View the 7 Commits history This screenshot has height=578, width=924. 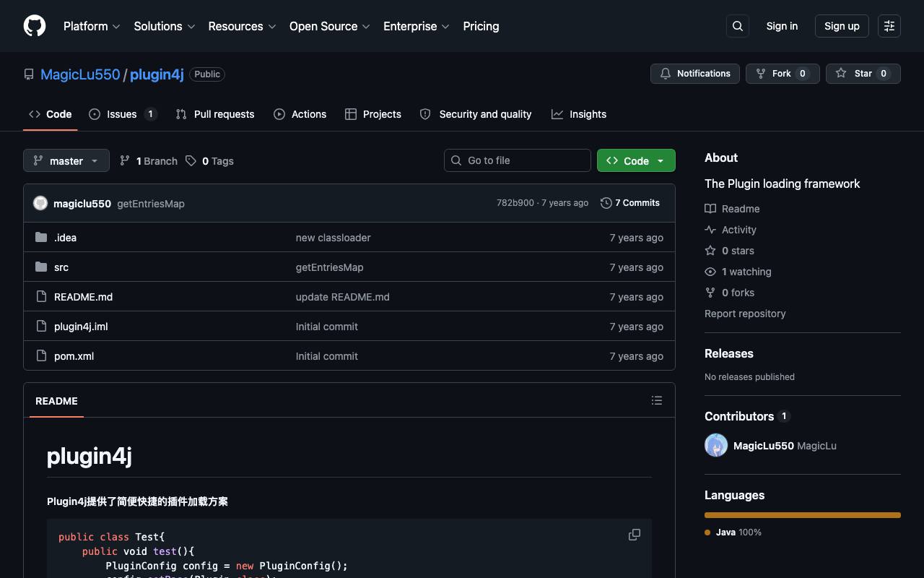point(630,203)
